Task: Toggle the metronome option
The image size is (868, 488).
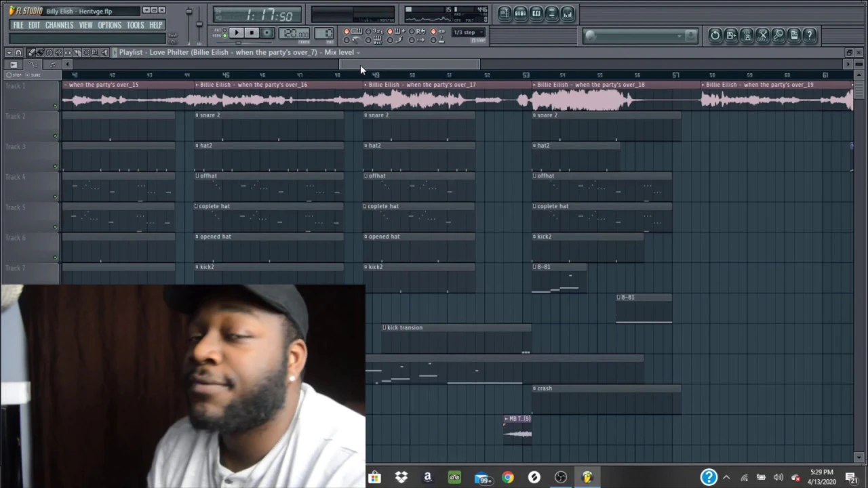Action: (x=347, y=40)
